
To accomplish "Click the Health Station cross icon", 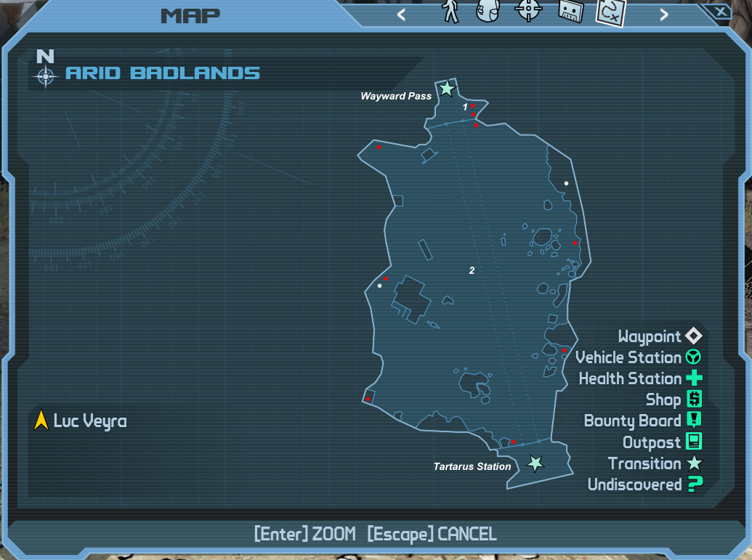I will 694,378.
